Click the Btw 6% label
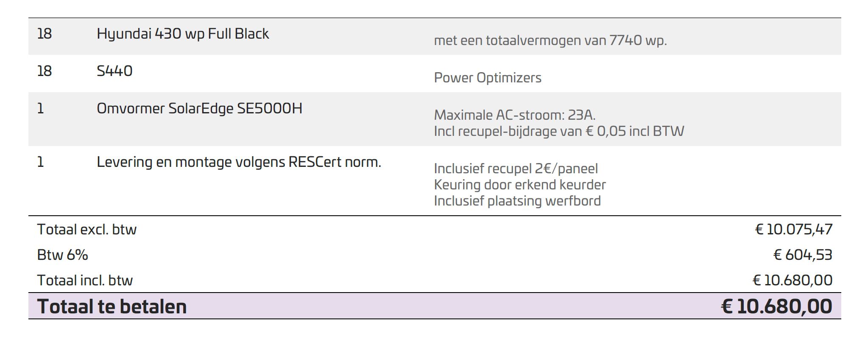 pos(63,255)
